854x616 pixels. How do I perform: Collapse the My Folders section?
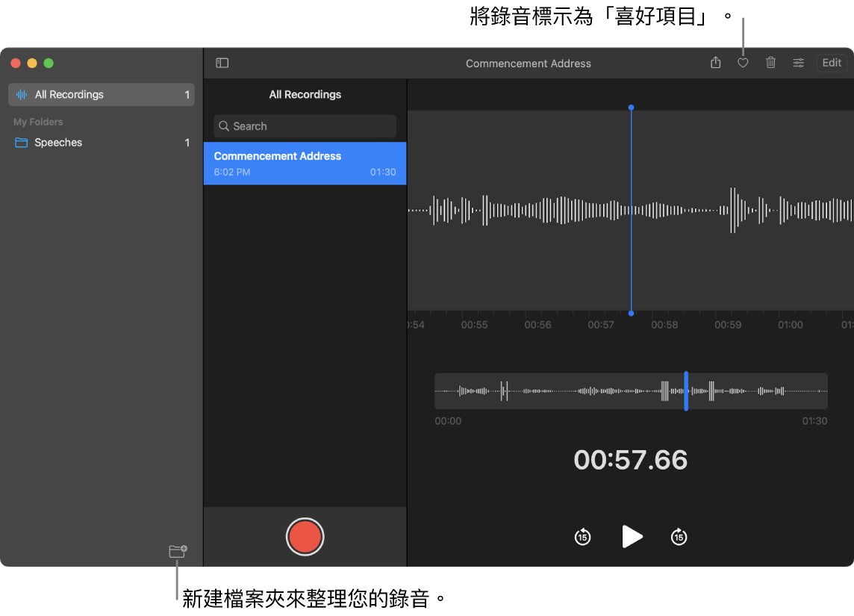click(x=37, y=121)
